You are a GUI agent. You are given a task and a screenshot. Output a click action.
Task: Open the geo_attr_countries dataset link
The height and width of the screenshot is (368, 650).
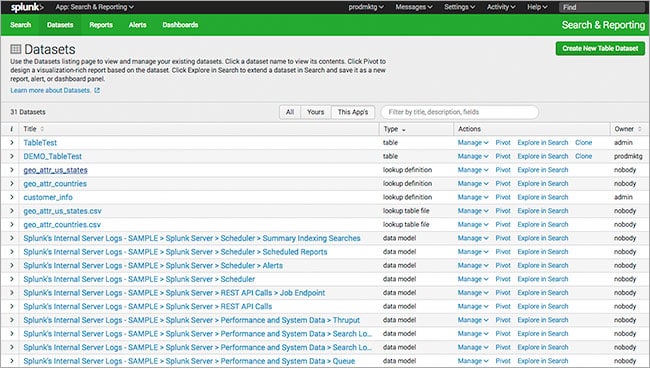[x=55, y=184]
